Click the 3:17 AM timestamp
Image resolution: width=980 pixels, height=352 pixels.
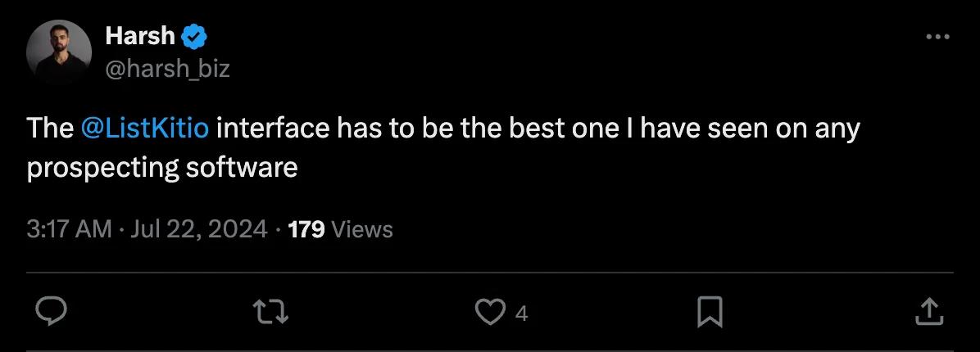(70, 230)
